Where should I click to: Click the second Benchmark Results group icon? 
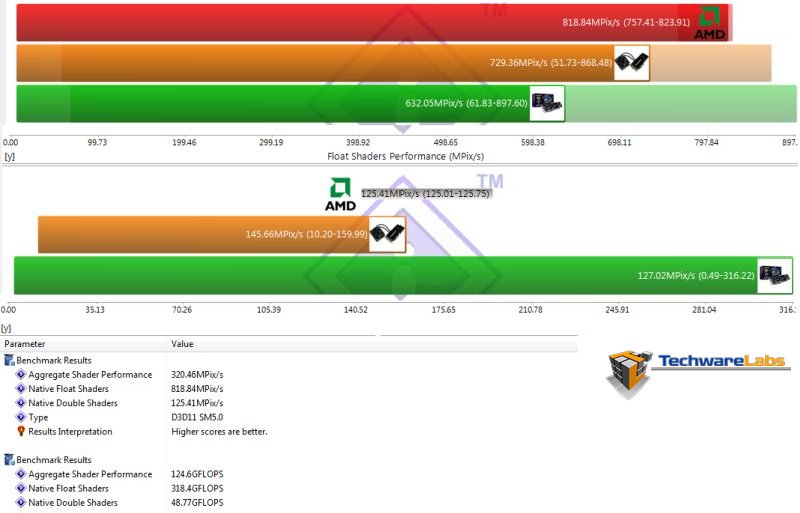[9, 460]
